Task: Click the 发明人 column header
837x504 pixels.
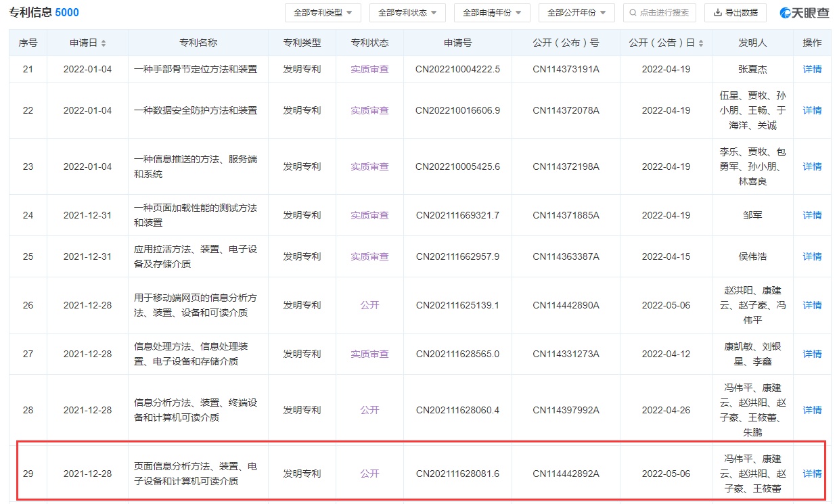Action: (752, 43)
